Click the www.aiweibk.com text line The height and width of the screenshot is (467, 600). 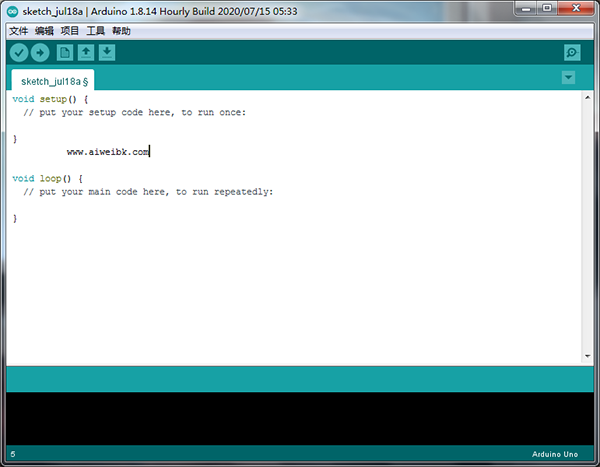108,152
